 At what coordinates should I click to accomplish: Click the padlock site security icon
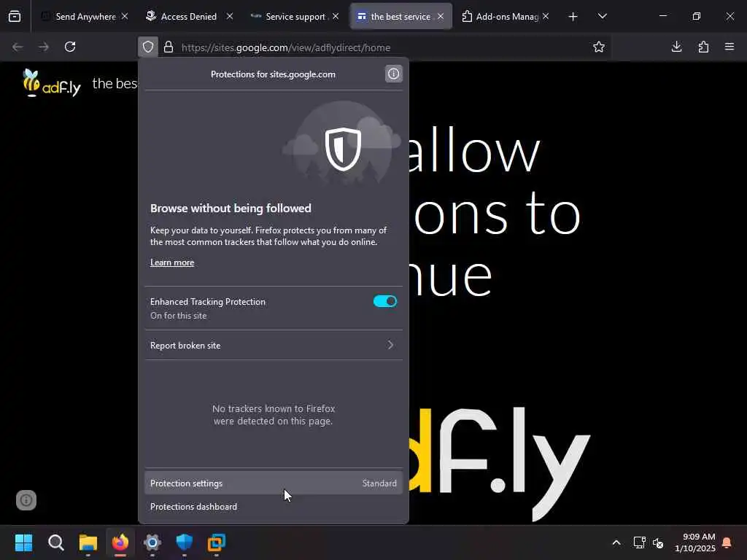point(169,47)
